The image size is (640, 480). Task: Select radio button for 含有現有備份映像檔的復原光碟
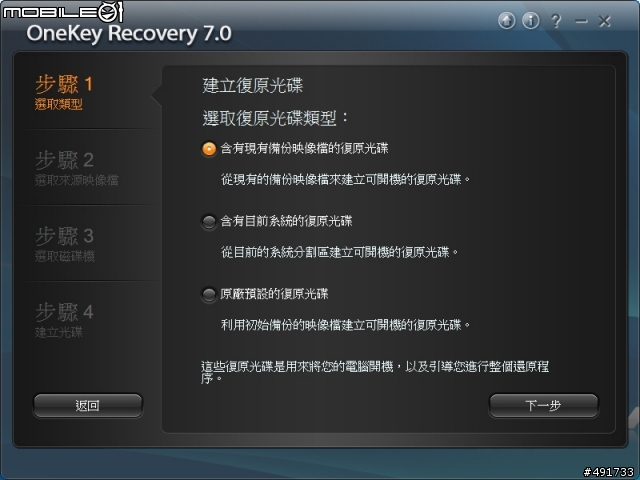(209, 149)
